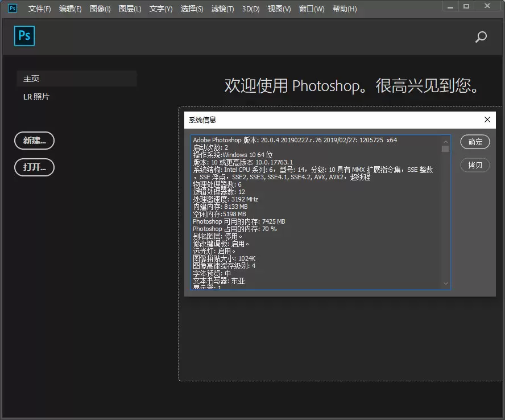Image resolution: width=505 pixels, height=420 pixels.
Task: Open the 图像(I) menu
Action: click(100, 9)
